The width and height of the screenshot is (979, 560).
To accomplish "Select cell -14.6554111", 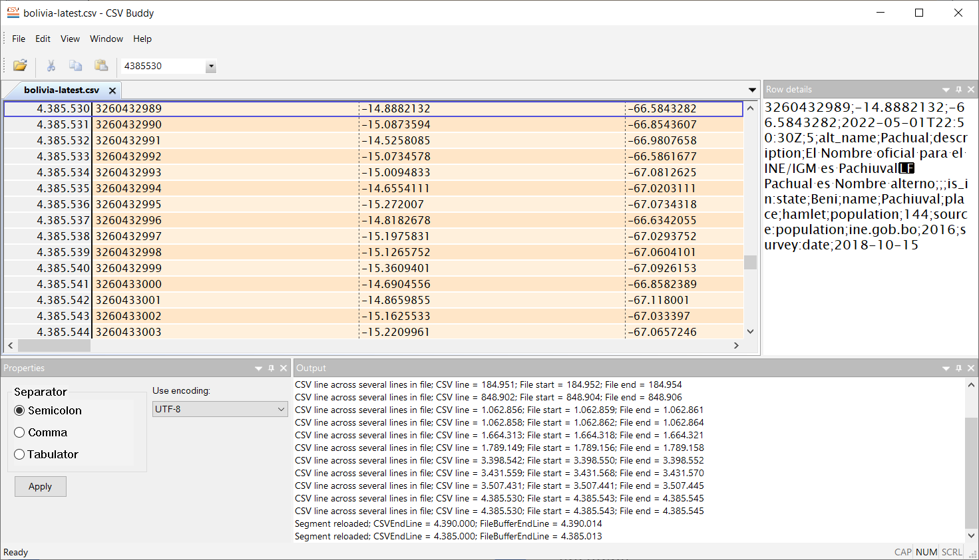I will point(492,188).
